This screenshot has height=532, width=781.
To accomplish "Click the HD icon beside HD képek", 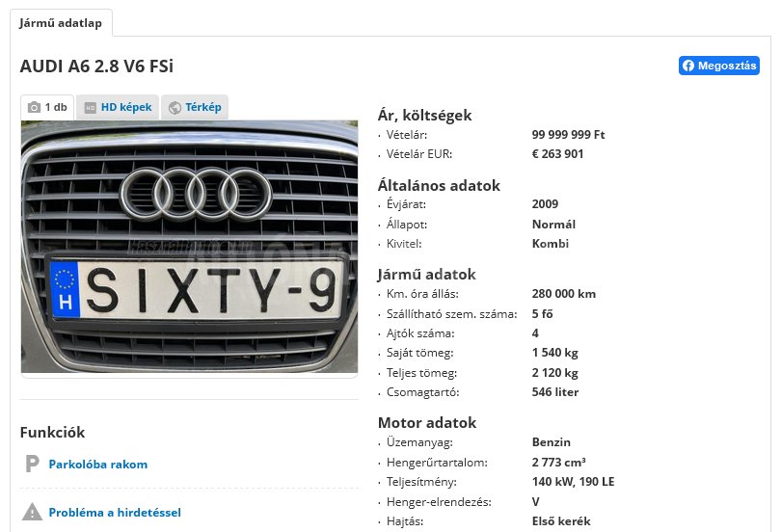I will point(91,108).
